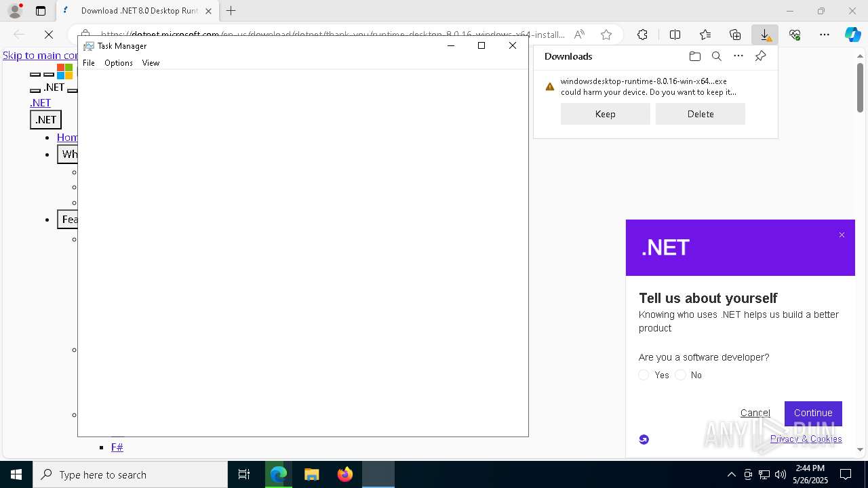Toggle Split screen icon in Edge toolbar
The image size is (868, 488).
(675, 35)
